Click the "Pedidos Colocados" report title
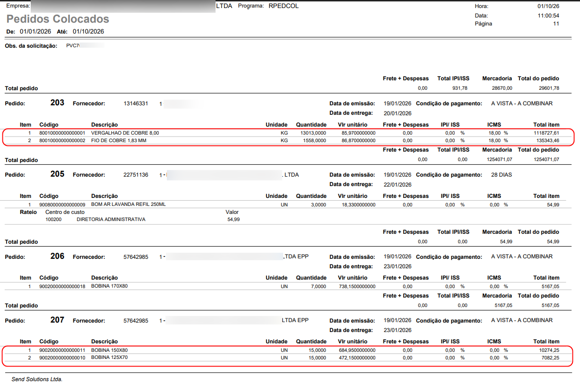The width and height of the screenshot is (580, 392). click(58, 19)
